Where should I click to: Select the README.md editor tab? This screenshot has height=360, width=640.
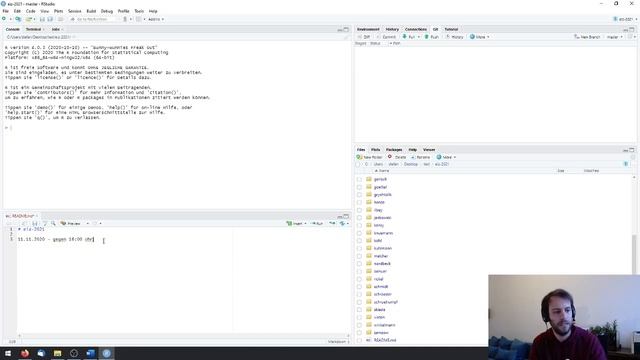pos(20,216)
